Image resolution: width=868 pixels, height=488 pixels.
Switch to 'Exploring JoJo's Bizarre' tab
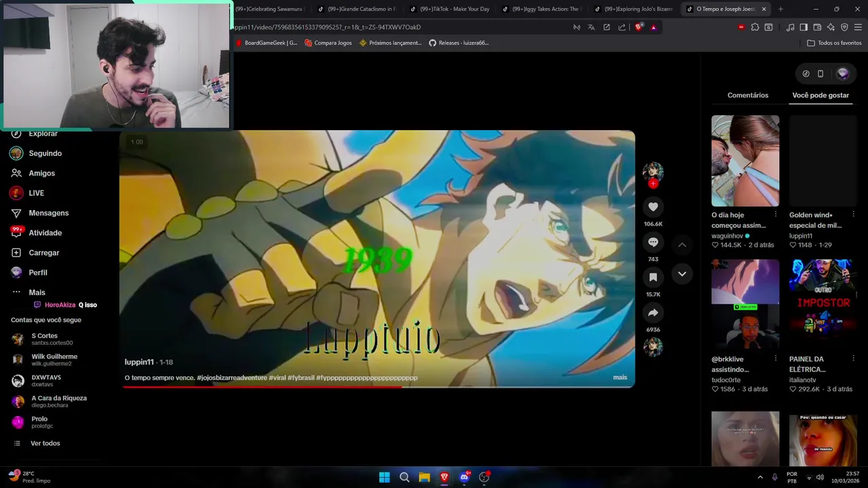(633, 9)
